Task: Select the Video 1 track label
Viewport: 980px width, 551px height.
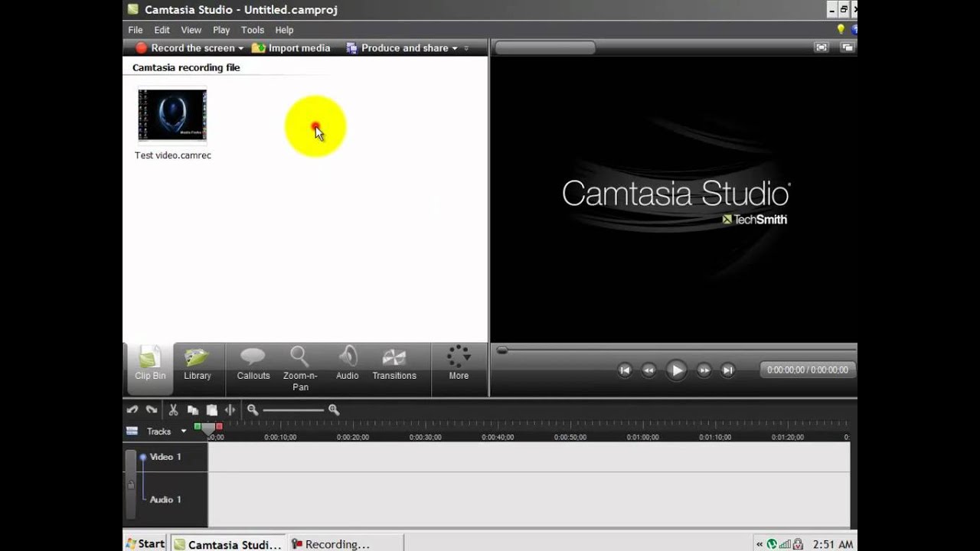Action: point(165,457)
